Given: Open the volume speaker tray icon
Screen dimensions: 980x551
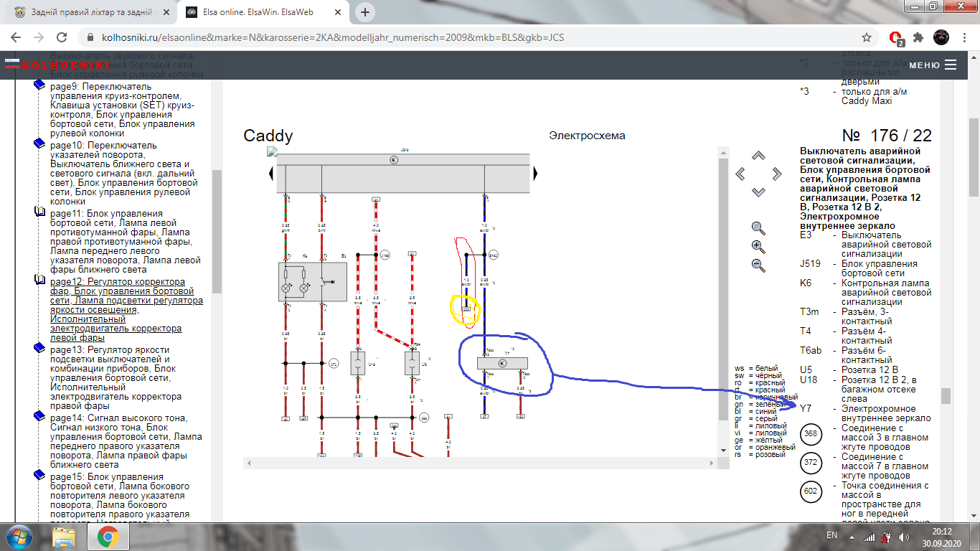Looking at the screenshot, I should [x=903, y=537].
